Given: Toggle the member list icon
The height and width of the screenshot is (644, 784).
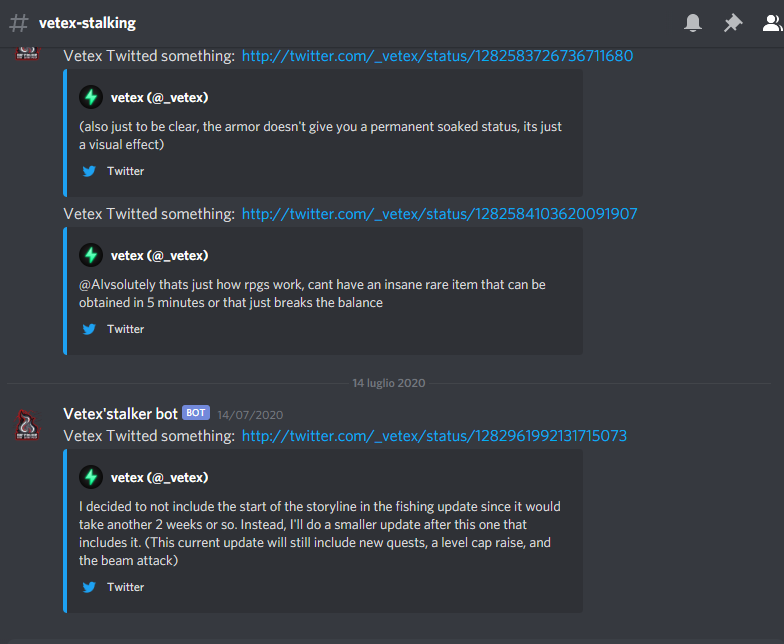Looking at the screenshot, I should coord(772,23).
